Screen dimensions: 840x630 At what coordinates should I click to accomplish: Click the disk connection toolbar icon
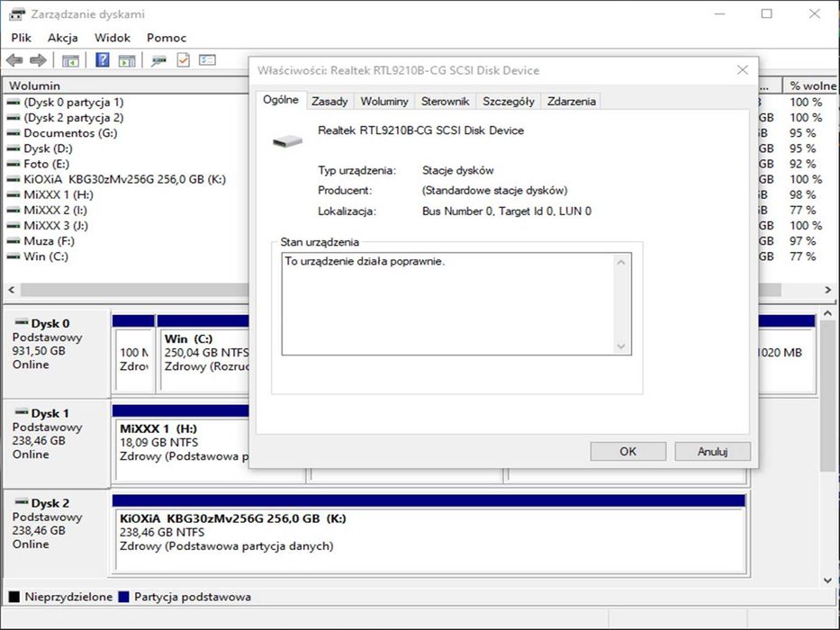pyautogui.click(x=158, y=60)
